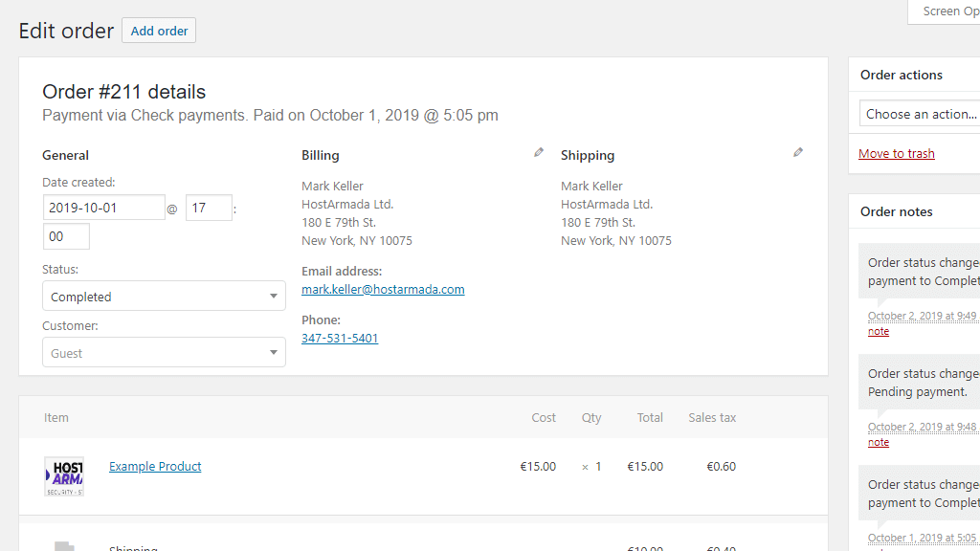Viewport: 980px width, 551px height.
Task: Click the Shipping edit pencil icon
Action: 798,152
